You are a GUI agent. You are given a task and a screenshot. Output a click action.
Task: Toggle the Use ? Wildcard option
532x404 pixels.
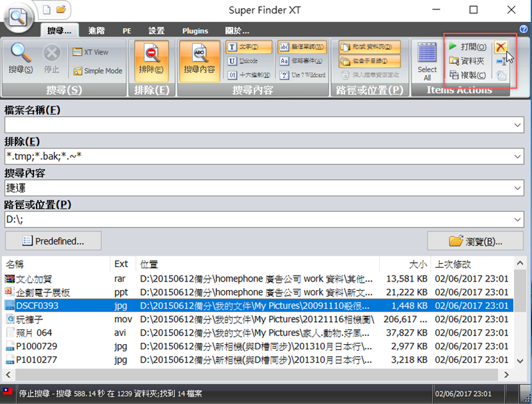(302, 75)
